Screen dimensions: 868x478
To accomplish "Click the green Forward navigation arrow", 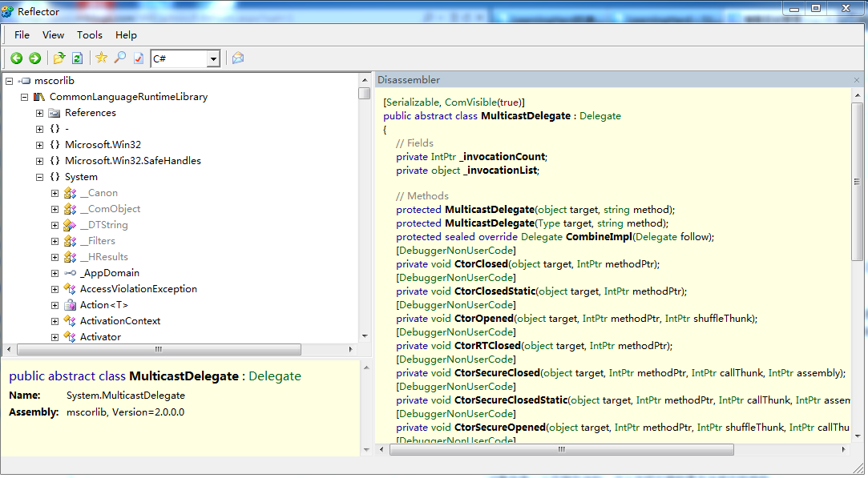I will click(x=34, y=58).
